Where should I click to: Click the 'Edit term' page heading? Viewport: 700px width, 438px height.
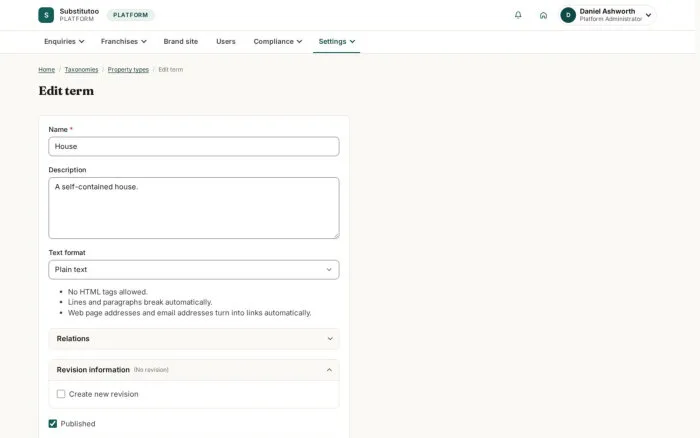[x=66, y=91]
